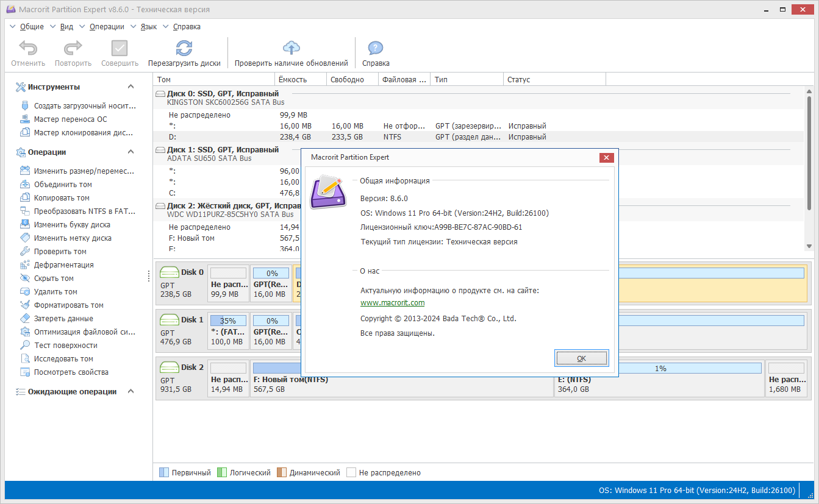The height and width of the screenshot is (504, 819).
Task: Sort by the Ёмкость column header
Action: point(301,80)
